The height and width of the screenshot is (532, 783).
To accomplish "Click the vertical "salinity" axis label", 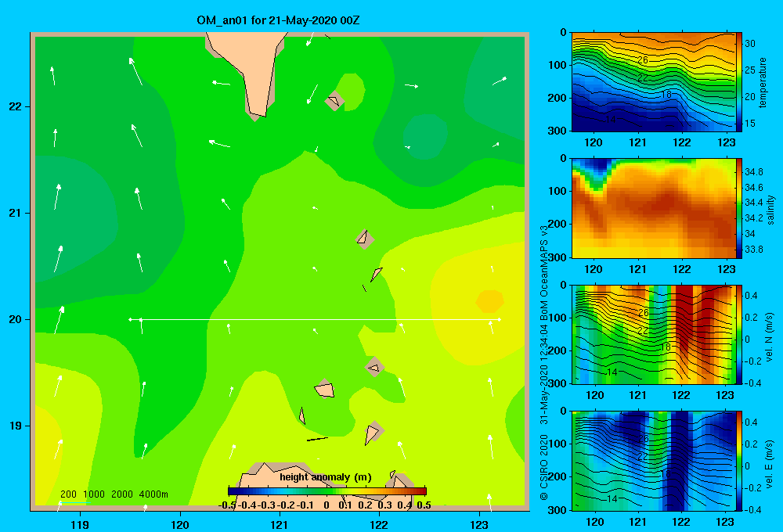I will point(770,210).
